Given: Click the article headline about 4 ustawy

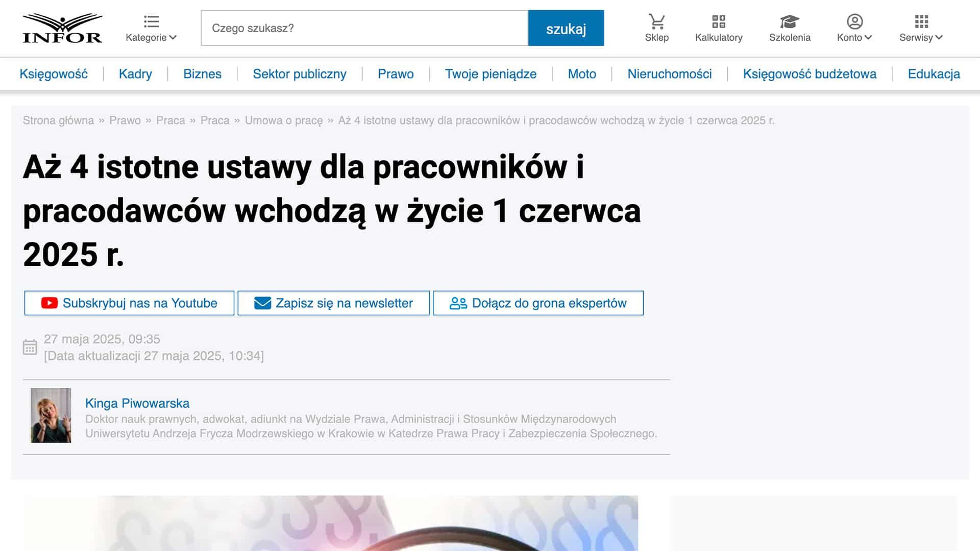Looking at the screenshot, I should click(x=332, y=210).
